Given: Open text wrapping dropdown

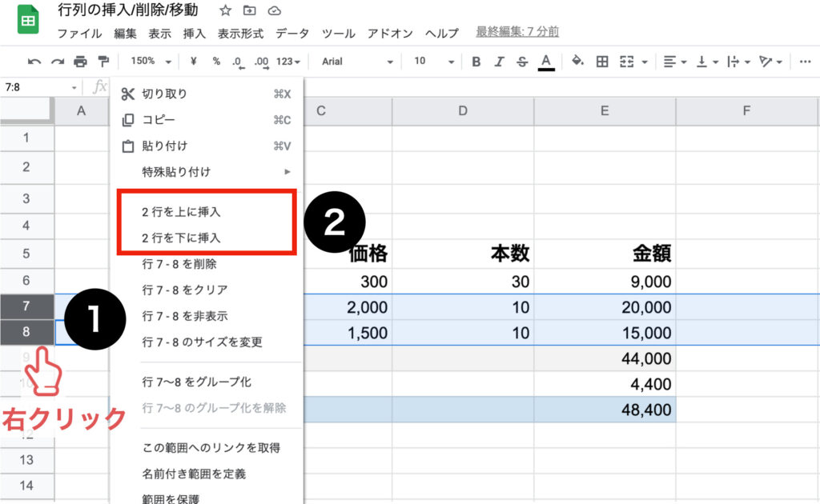Looking at the screenshot, I should 739,62.
